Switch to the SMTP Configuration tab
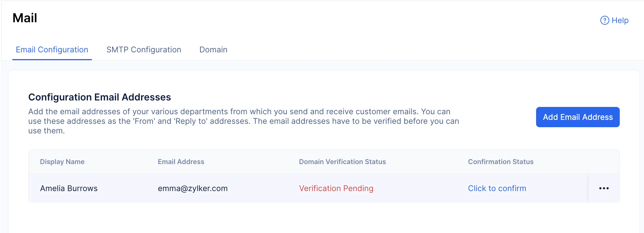644x233 pixels. coord(144,50)
